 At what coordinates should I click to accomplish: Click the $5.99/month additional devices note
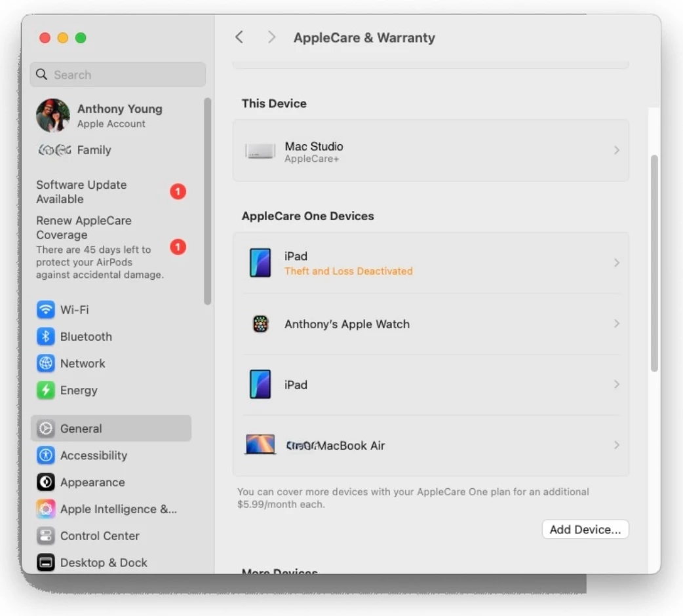point(413,498)
